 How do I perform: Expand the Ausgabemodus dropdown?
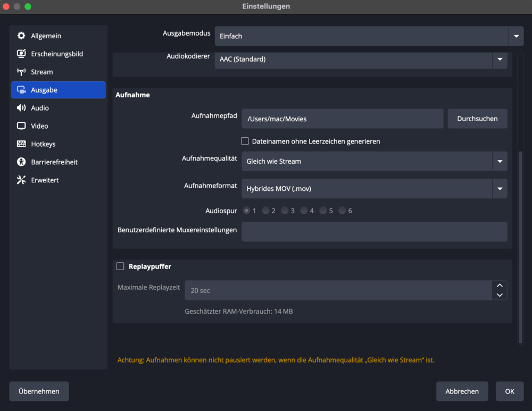click(516, 36)
